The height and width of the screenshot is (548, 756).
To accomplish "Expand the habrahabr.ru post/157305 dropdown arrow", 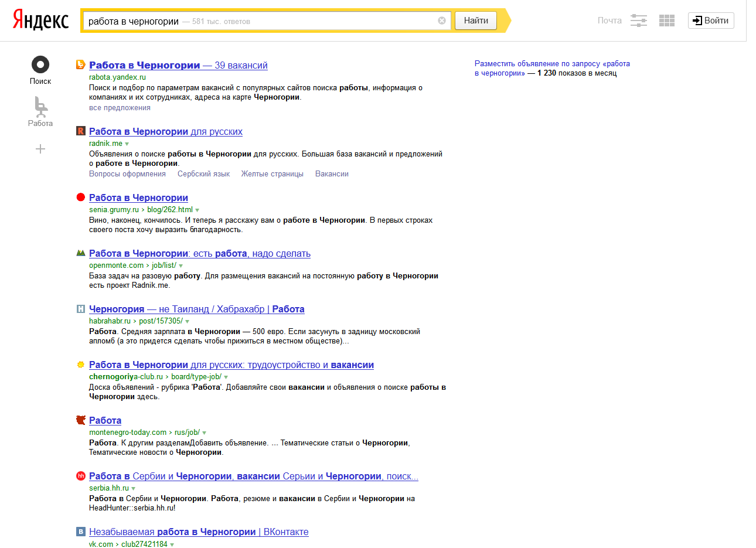I will 188,321.
